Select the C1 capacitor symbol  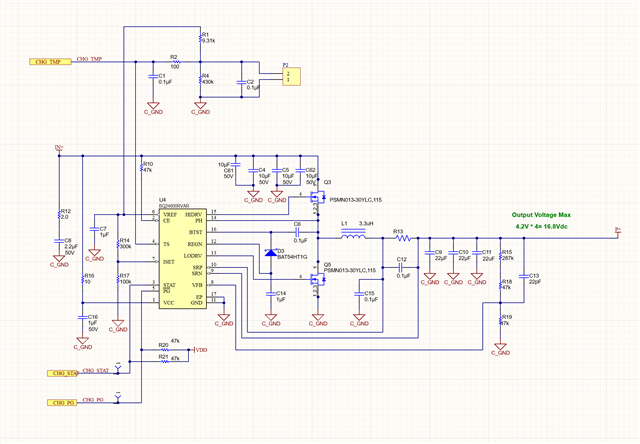pyautogui.click(x=153, y=76)
